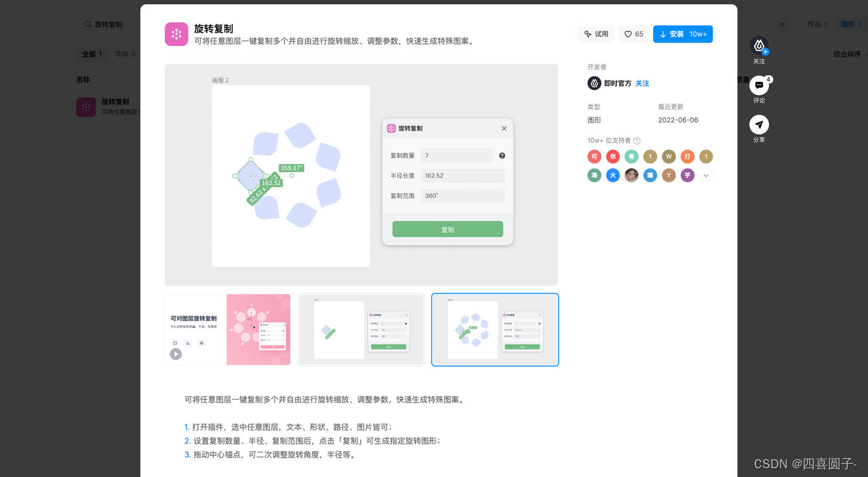Open the supporter avatar with a photo
Viewport: 868px width, 477px height.
point(631,175)
